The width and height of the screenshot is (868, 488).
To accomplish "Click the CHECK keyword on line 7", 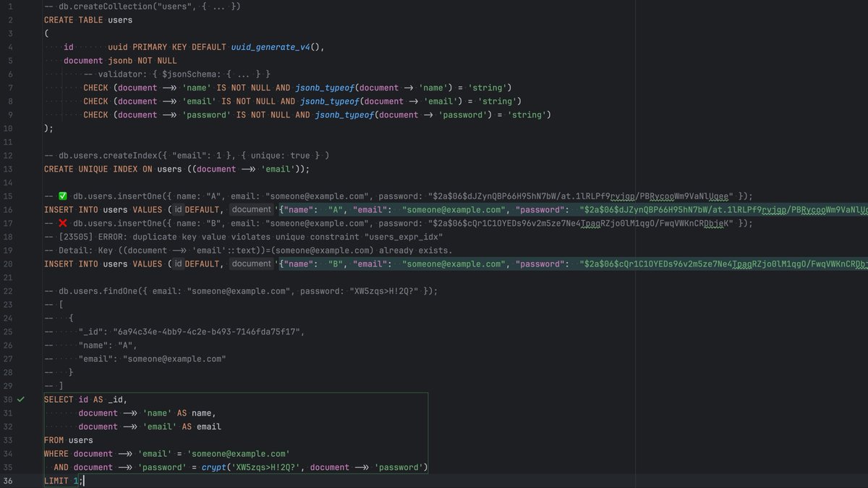I will (x=95, y=88).
